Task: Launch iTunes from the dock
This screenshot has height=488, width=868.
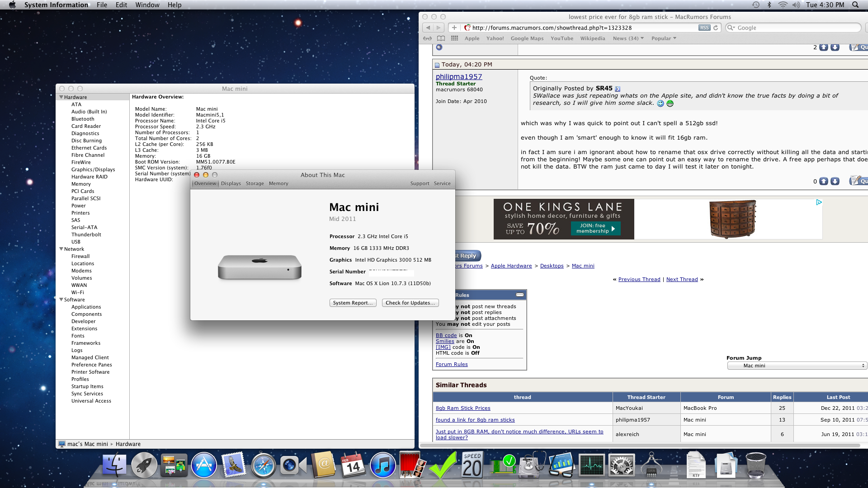Action: coord(382,465)
